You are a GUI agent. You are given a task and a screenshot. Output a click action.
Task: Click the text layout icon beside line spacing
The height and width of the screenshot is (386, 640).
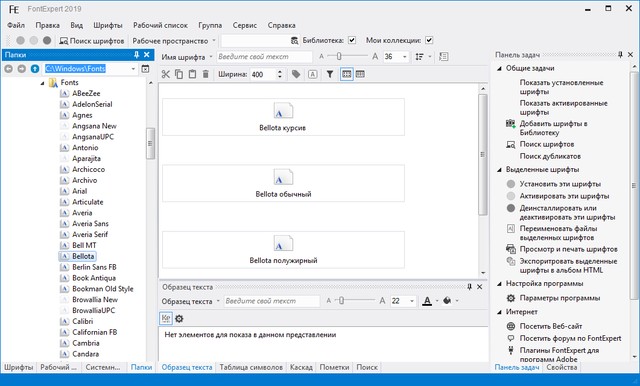[x=444, y=57]
